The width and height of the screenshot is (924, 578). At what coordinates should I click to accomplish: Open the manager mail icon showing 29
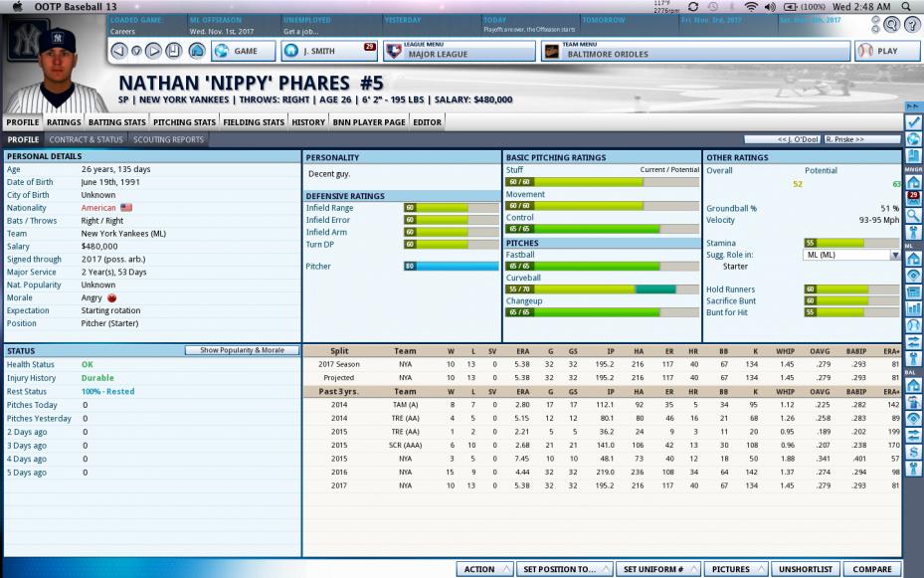click(x=913, y=199)
